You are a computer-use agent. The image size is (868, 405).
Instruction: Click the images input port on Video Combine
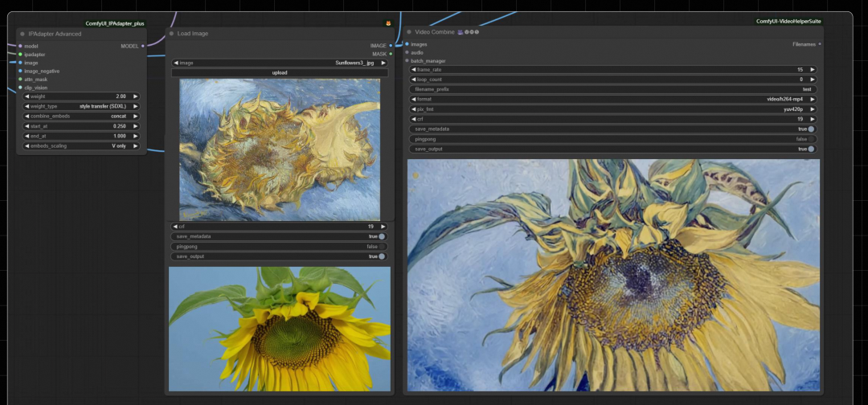click(x=407, y=43)
